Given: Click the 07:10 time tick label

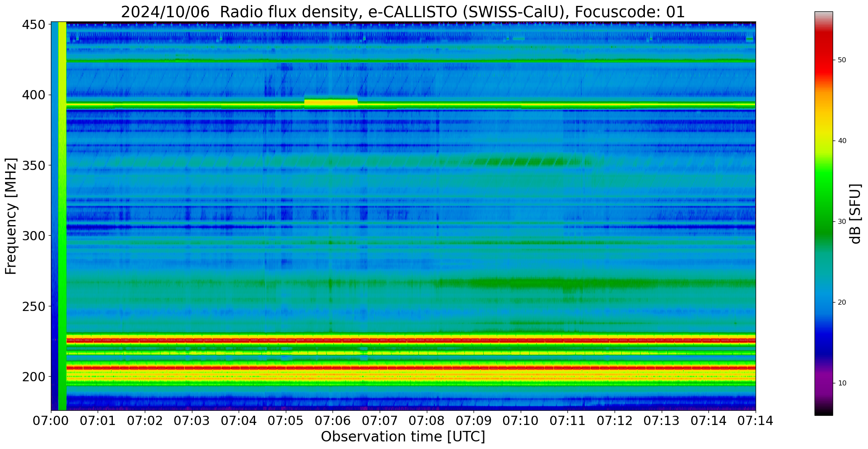Looking at the screenshot, I should pos(521,421).
